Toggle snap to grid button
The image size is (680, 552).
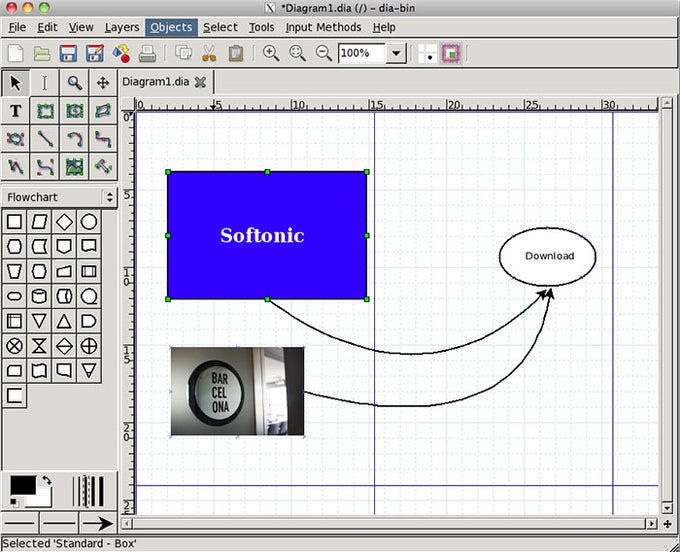tap(428, 54)
